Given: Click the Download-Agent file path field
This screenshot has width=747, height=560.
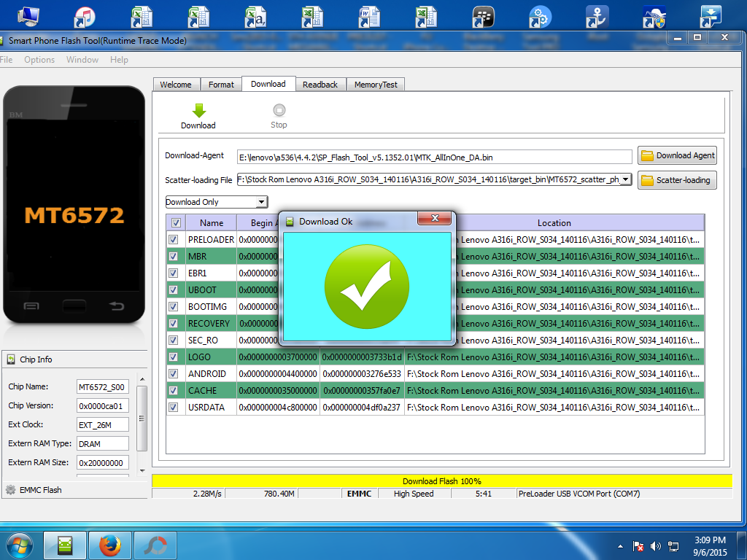Looking at the screenshot, I should coord(434,157).
